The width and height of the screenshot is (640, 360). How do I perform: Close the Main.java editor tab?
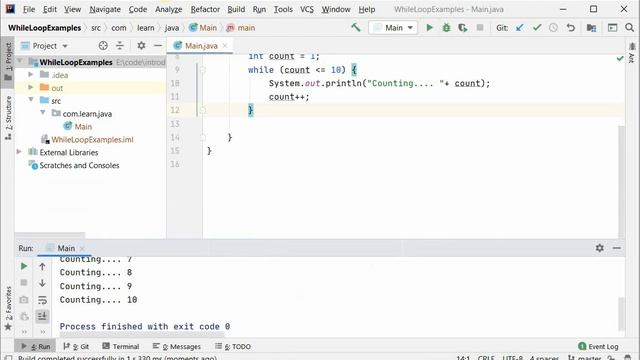pos(225,46)
